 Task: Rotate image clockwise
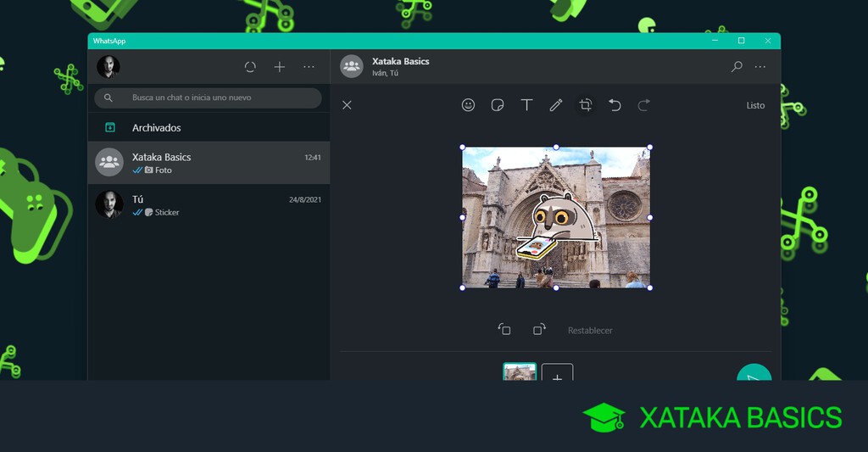pos(539,330)
